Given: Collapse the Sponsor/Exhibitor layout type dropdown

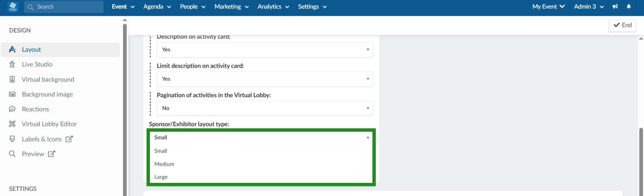Looking at the screenshot, I should [x=261, y=137].
